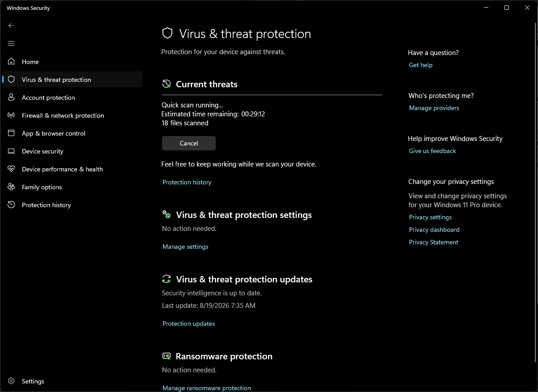Open App & browser control page

(72, 133)
